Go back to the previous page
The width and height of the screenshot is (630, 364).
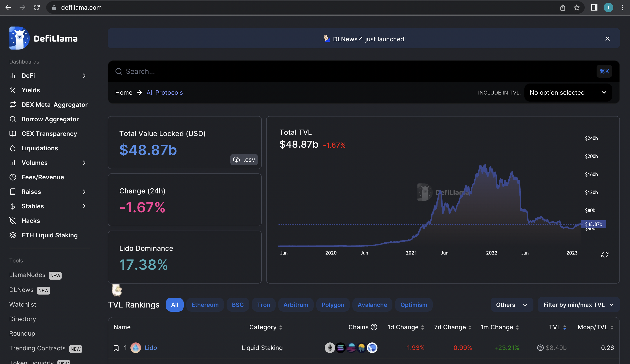click(8, 7)
